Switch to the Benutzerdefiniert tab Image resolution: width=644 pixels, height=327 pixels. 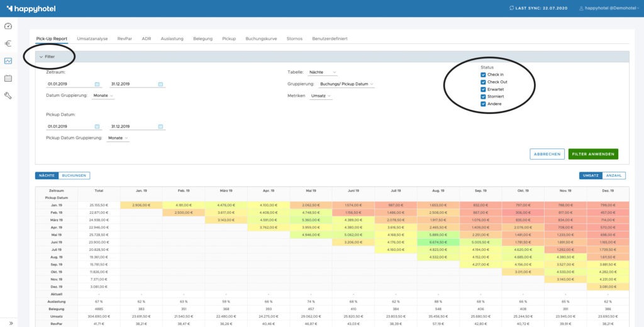330,38
